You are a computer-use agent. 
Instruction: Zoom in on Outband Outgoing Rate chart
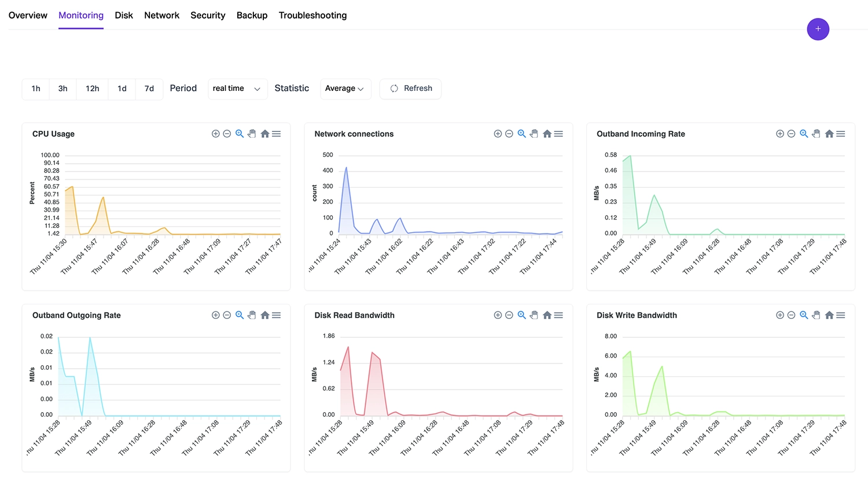215,315
